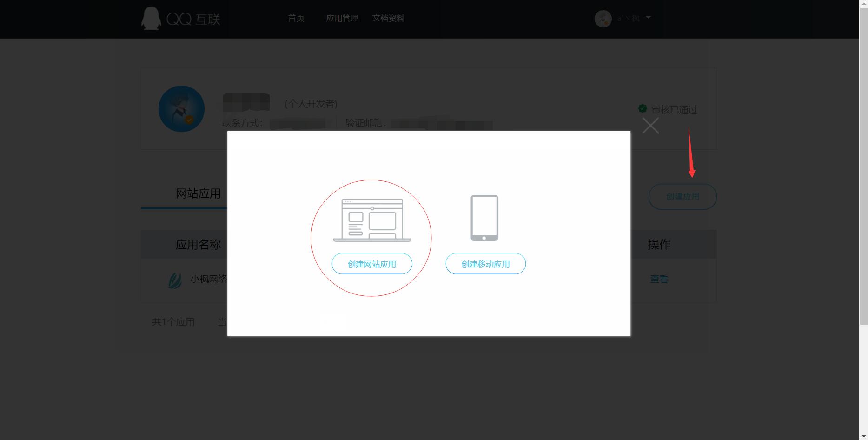
Task: Click the page's vertical scrollbar thumb
Action: (863, 163)
